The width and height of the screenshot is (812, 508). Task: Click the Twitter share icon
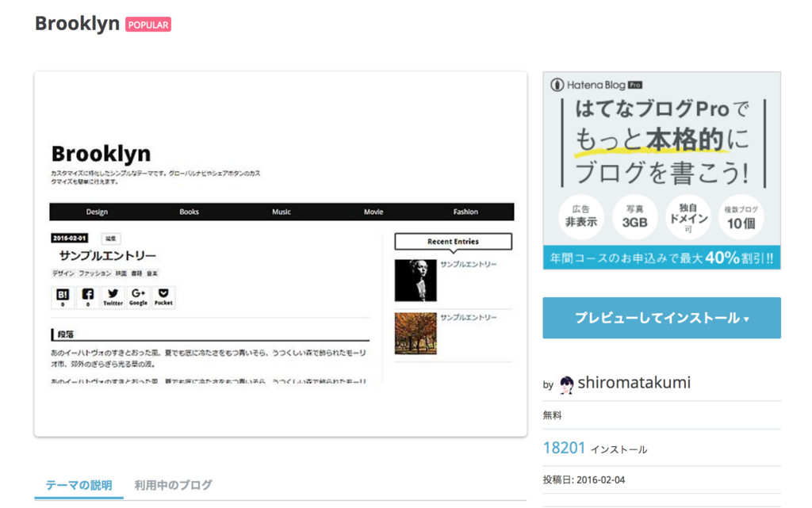tap(113, 297)
